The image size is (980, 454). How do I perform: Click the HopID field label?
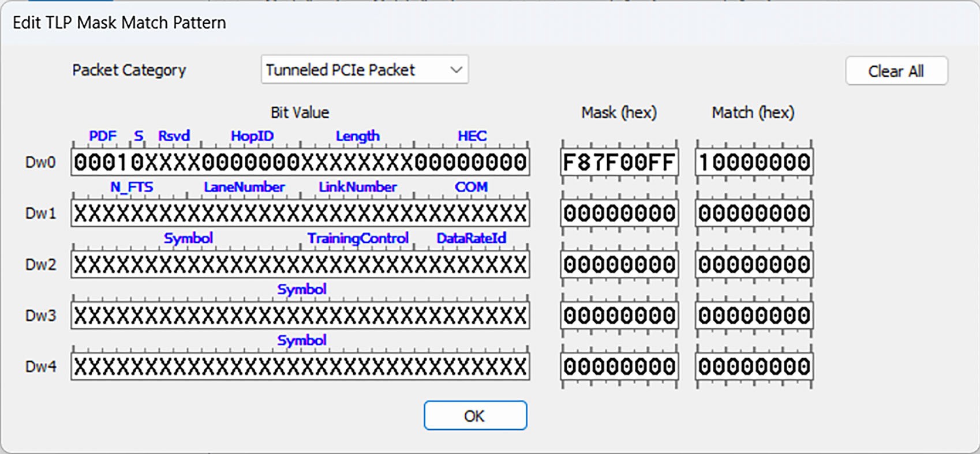pyautogui.click(x=252, y=136)
